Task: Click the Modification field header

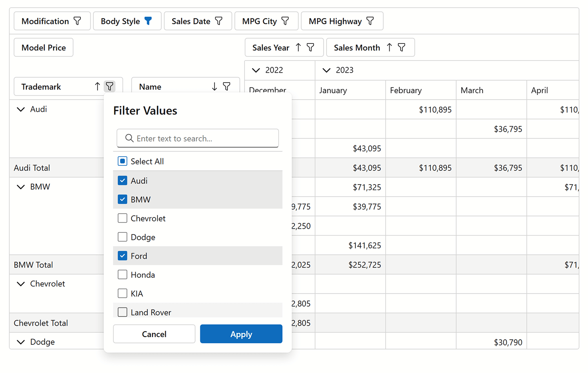Action: 45,21
